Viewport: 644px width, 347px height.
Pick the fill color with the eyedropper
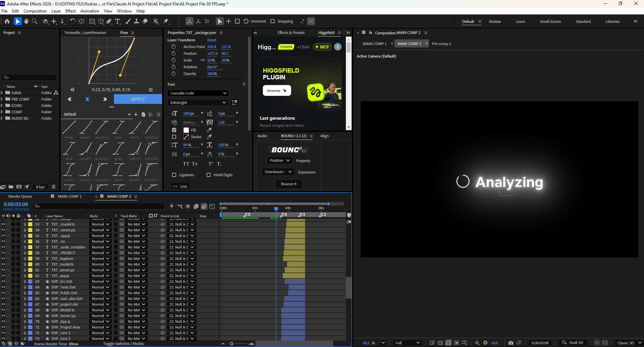(209, 130)
